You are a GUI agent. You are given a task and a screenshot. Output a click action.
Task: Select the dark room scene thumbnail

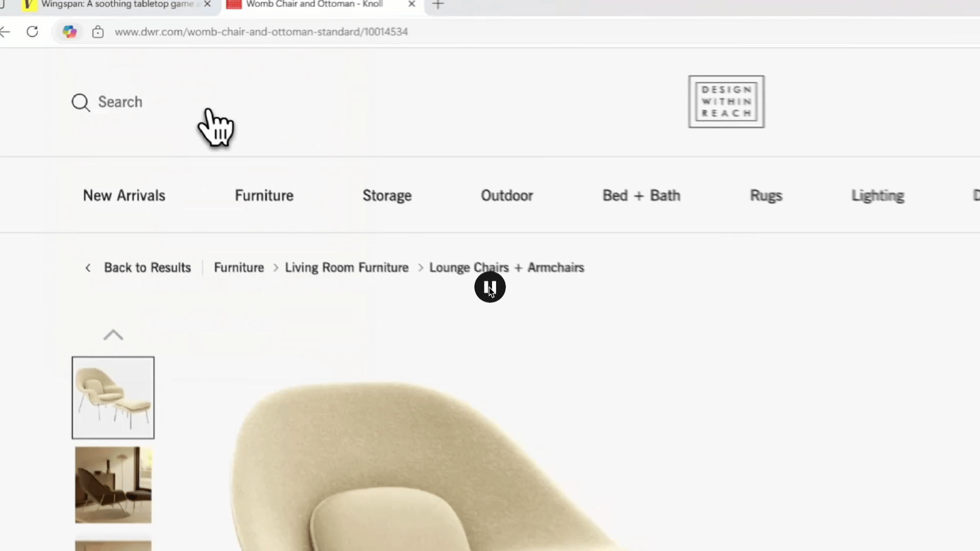pyautogui.click(x=113, y=485)
